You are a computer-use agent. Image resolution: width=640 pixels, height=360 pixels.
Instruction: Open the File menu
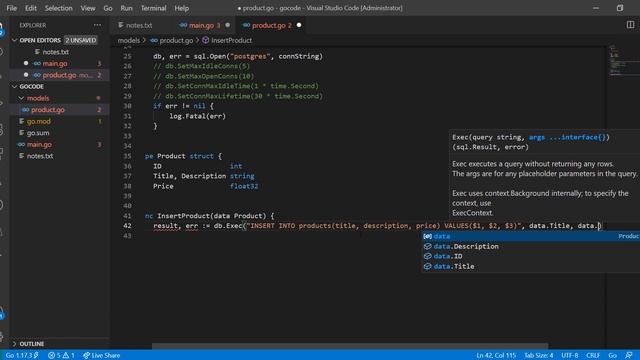point(11,8)
